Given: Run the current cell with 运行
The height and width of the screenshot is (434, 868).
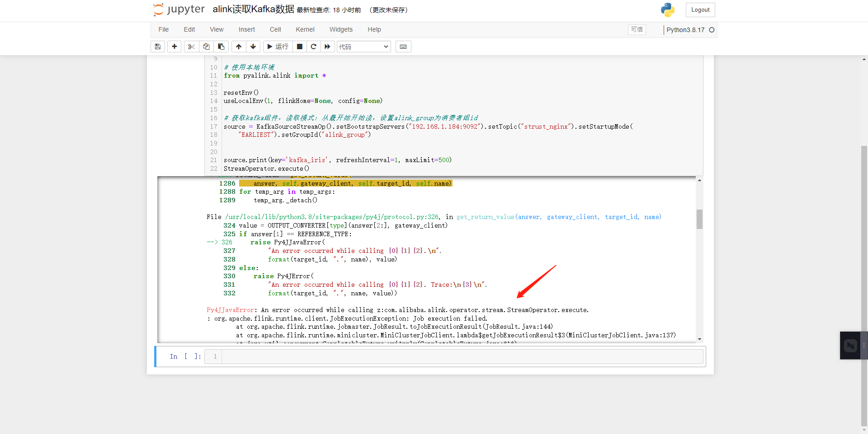Looking at the screenshot, I should point(278,47).
